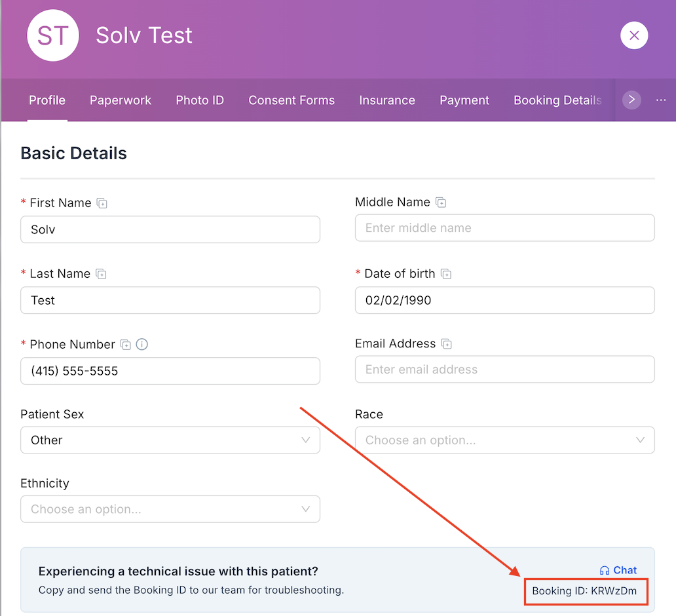The height and width of the screenshot is (616, 676).
Task: Copy the Email Address value
Action: point(446,344)
